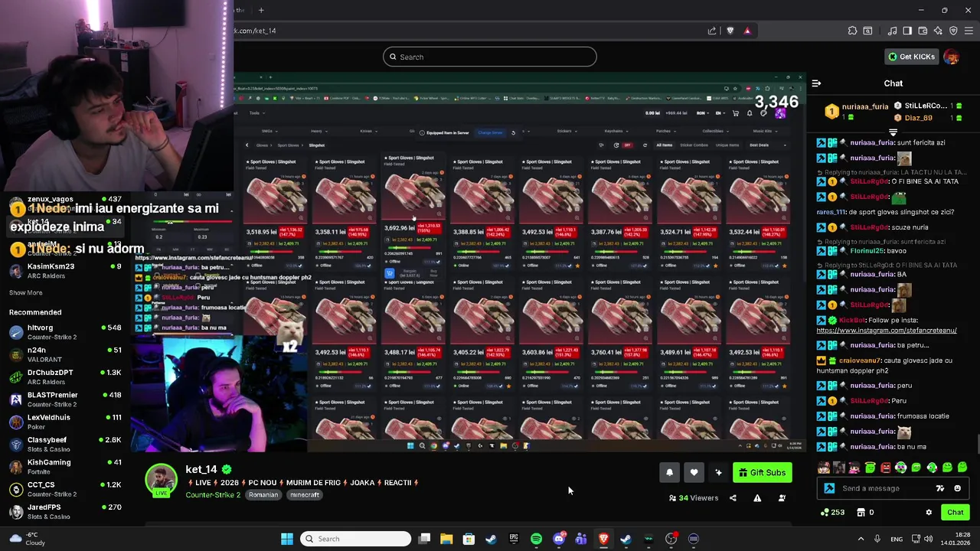Open Epic Games Launcher from the taskbar
The height and width of the screenshot is (551, 980).
[x=514, y=539]
